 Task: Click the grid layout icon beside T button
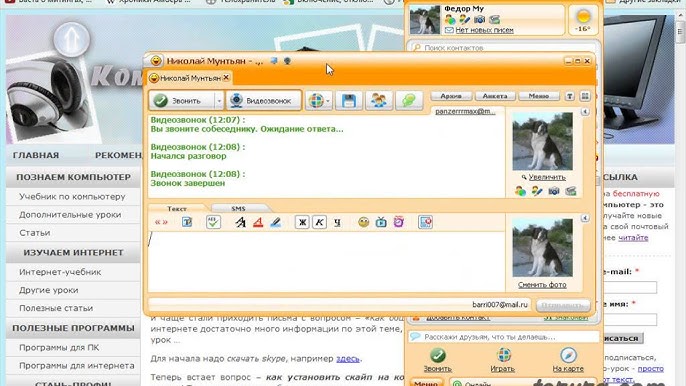coord(585,96)
